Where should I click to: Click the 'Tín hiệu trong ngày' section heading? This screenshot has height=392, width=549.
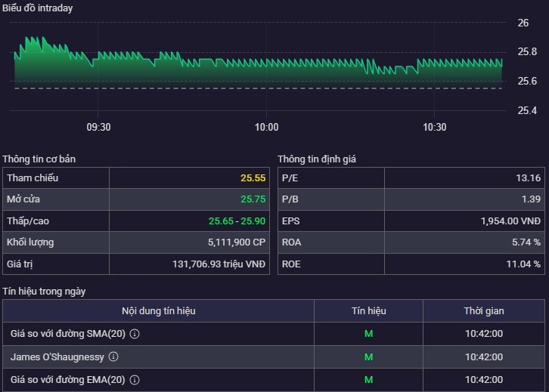tap(44, 292)
